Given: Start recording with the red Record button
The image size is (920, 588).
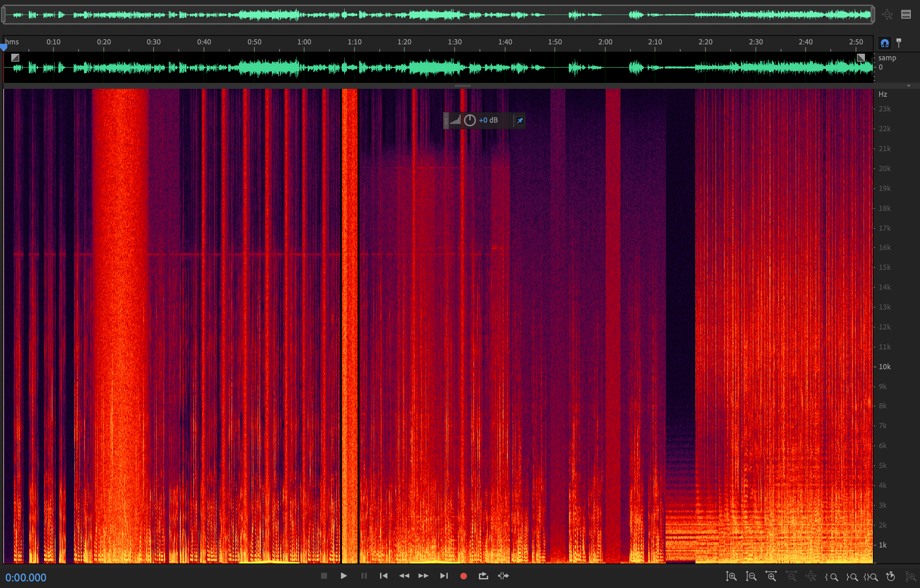Looking at the screenshot, I should pyautogui.click(x=463, y=576).
